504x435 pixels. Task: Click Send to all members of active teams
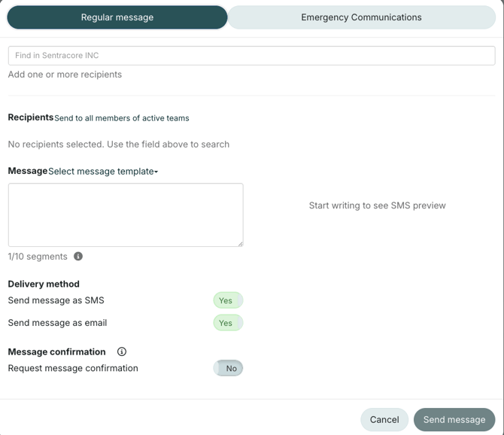122,118
